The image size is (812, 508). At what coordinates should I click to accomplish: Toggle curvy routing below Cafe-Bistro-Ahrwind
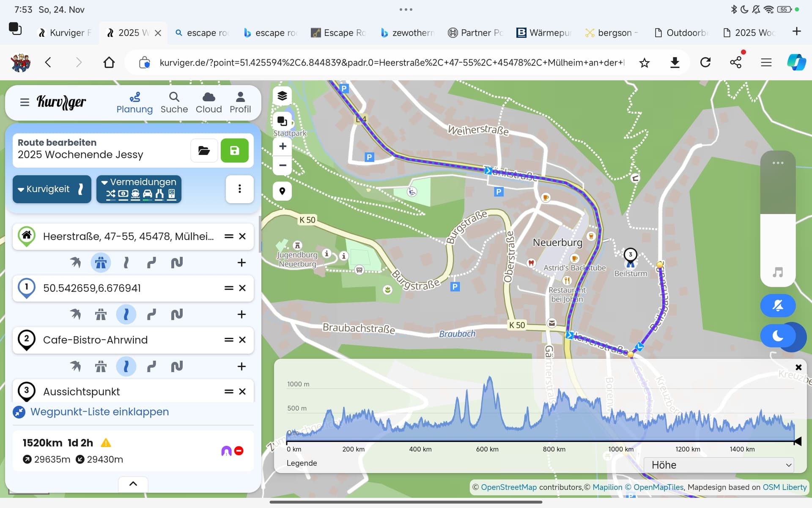pyautogui.click(x=126, y=366)
